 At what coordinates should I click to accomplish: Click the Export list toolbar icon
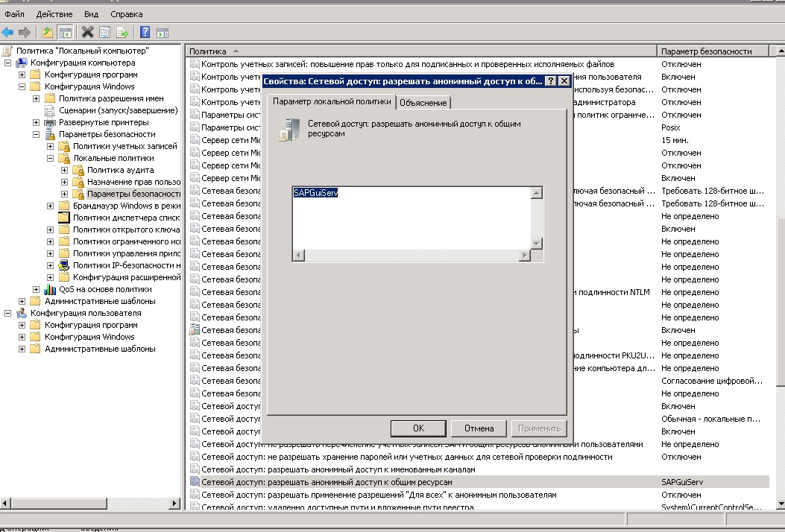pyautogui.click(x=122, y=33)
